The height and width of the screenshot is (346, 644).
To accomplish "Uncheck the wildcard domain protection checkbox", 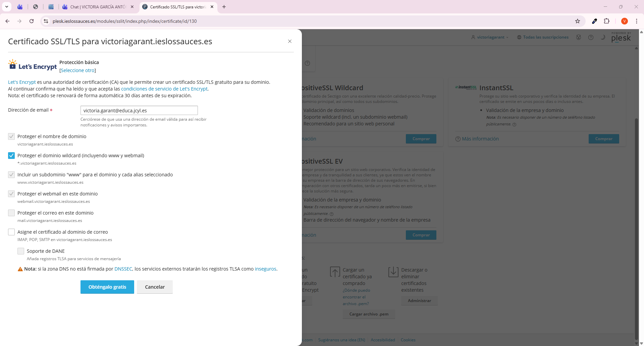I will [x=11, y=156].
